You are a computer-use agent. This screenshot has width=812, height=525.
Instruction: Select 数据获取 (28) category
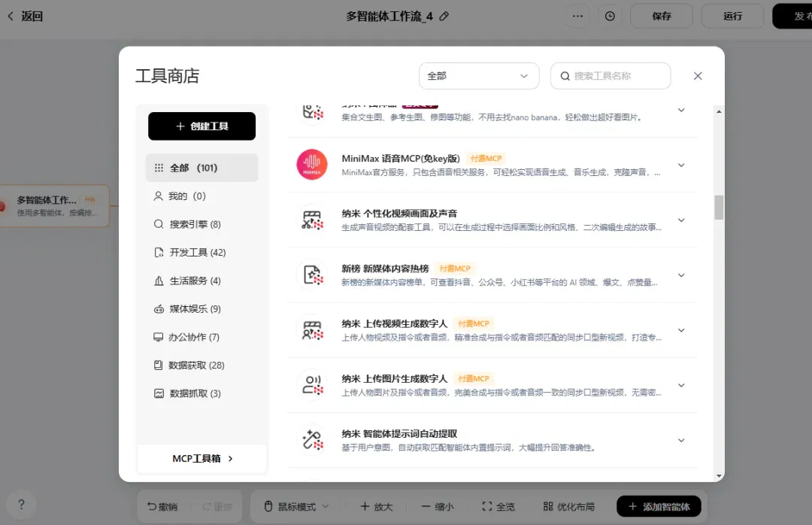(x=202, y=366)
